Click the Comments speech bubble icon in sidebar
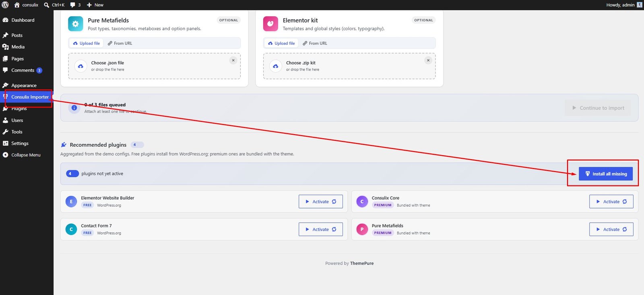 tap(5, 70)
